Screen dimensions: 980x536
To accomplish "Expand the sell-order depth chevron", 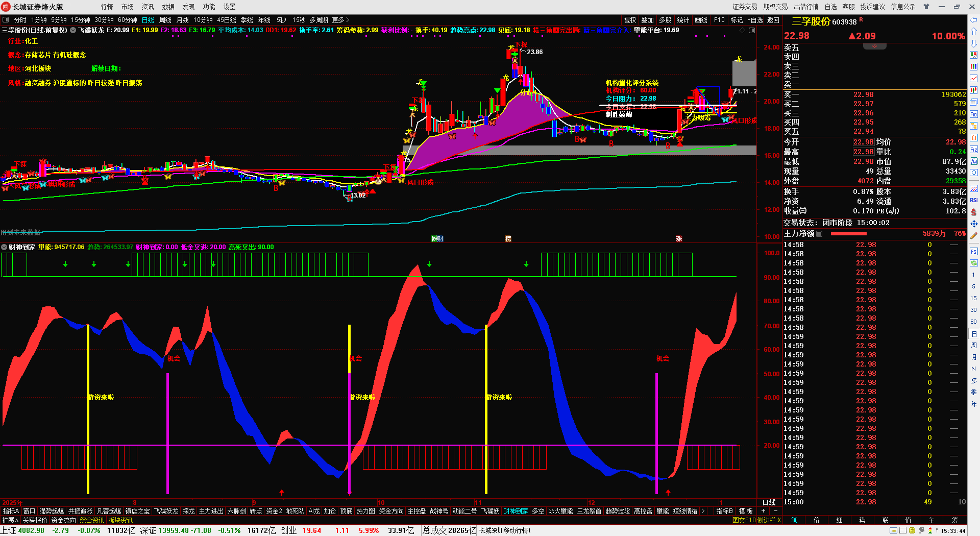I will [875, 46].
